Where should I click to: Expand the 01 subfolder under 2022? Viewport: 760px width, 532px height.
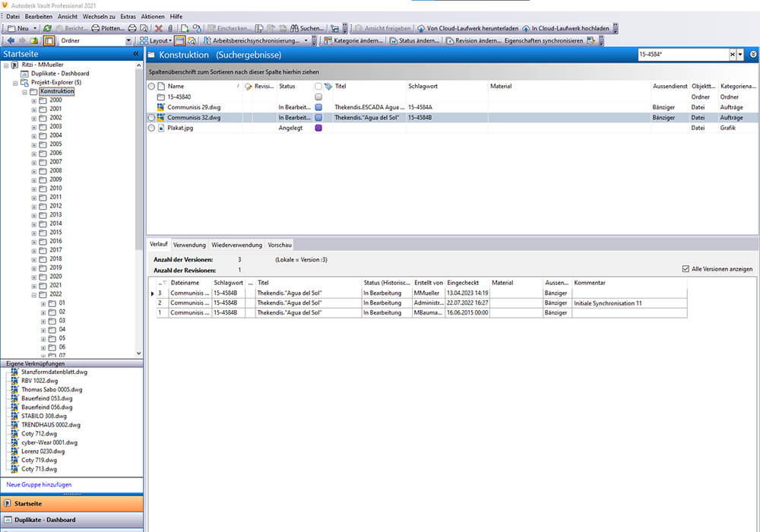coord(43,304)
